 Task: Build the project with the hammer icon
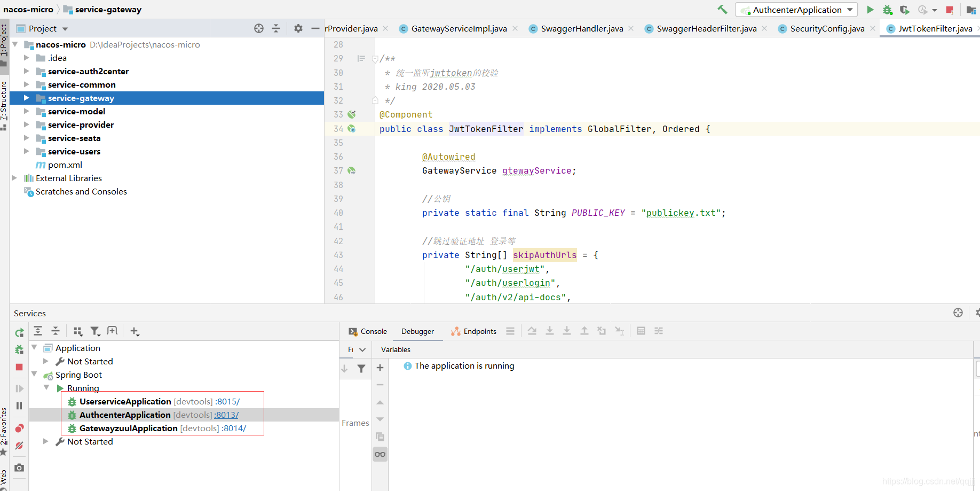(722, 10)
